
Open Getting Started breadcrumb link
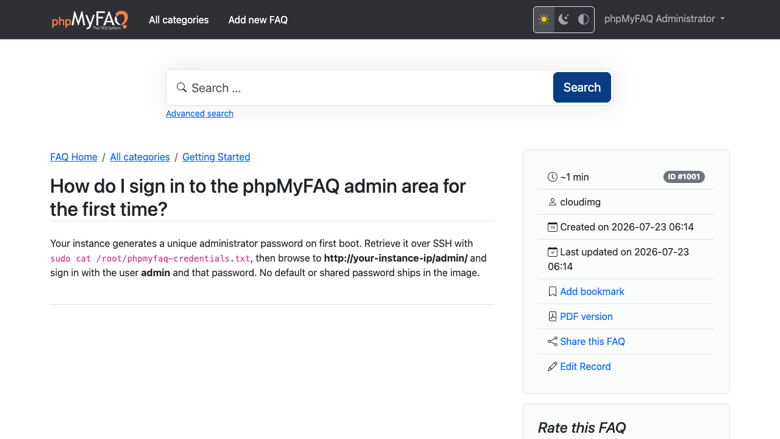click(x=216, y=157)
